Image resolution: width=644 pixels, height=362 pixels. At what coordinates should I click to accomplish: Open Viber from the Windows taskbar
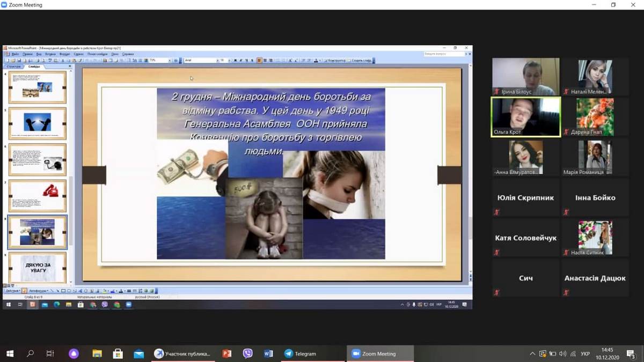(247, 353)
